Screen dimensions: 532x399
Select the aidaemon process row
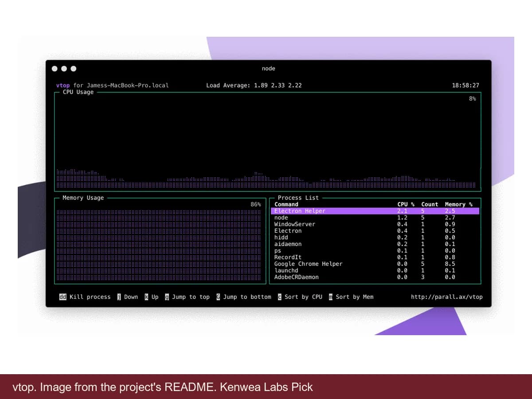[x=375, y=244]
